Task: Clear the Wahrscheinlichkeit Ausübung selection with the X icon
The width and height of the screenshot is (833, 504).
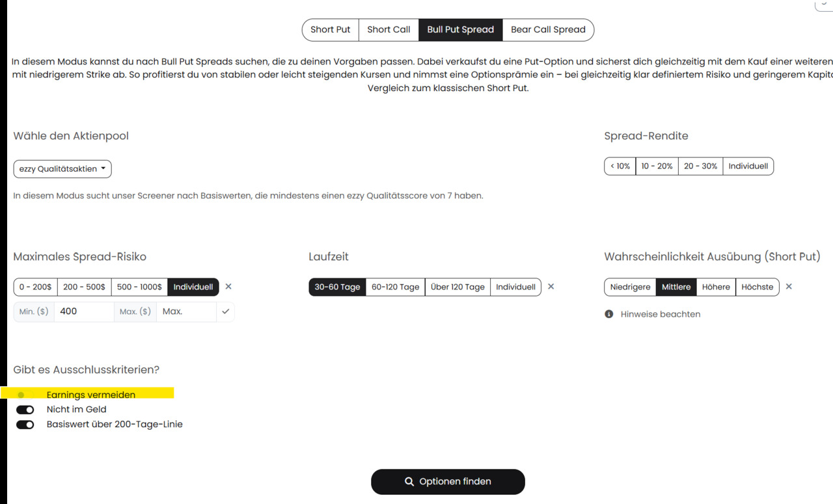Action: [x=789, y=287]
